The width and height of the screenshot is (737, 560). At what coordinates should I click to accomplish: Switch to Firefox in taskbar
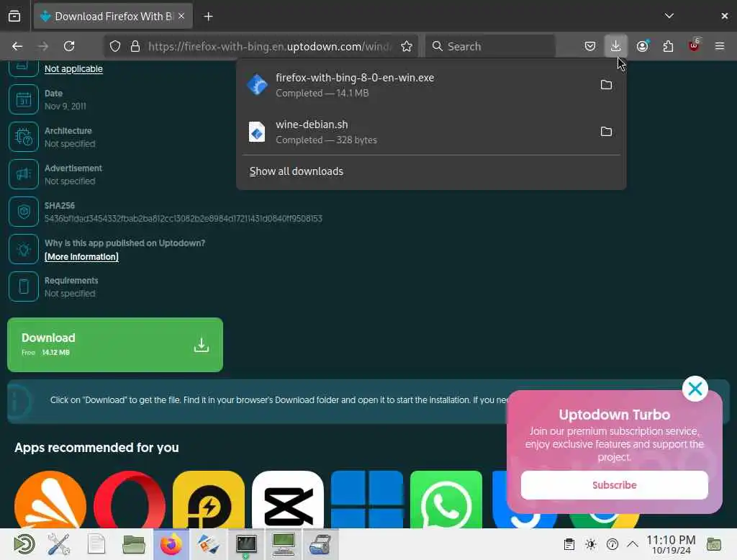pos(171,544)
